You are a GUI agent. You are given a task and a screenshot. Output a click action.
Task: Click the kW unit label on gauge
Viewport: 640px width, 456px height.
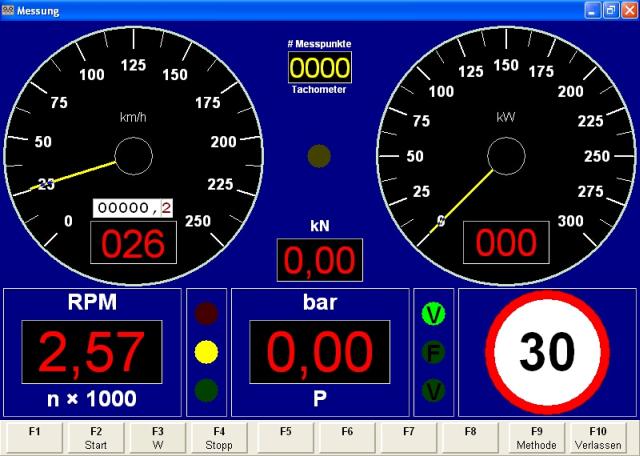506,118
